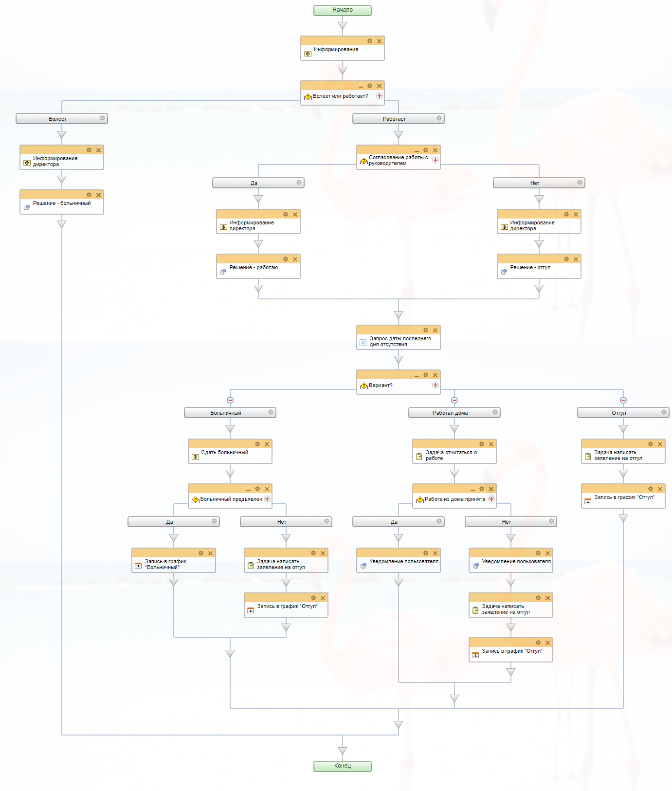The height and width of the screenshot is (791, 672).
Task: Click the Конец end node
Action: 343,766
